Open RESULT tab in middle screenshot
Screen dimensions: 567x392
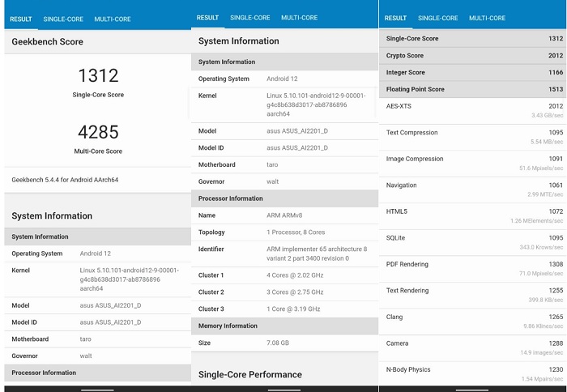click(207, 18)
